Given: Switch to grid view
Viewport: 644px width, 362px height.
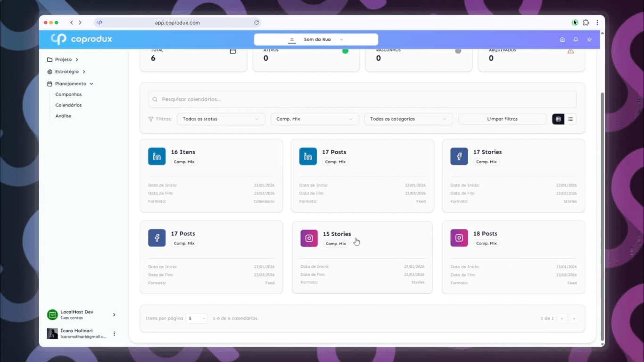Looking at the screenshot, I should coord(558,119).
